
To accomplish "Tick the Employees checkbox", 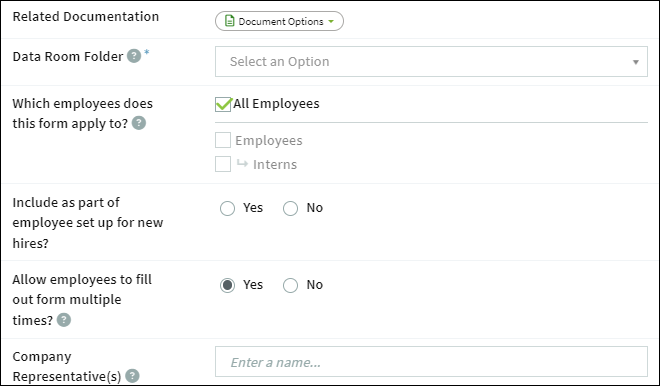I will 223,140.
